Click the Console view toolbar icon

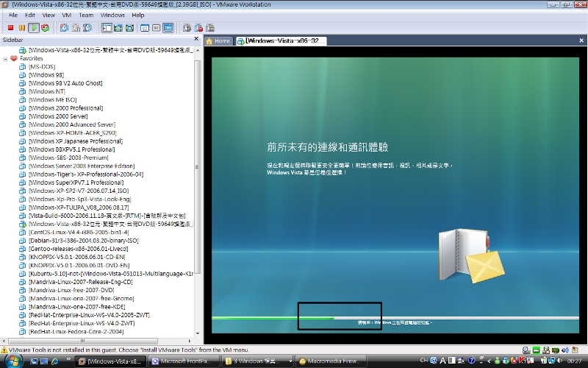[168, 28]
